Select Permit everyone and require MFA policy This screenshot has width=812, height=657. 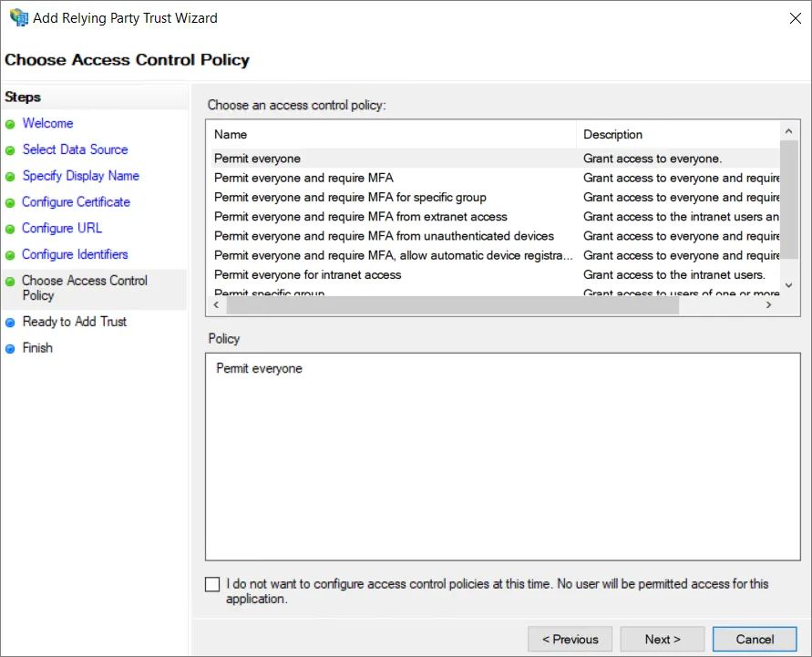click(303, 178)
